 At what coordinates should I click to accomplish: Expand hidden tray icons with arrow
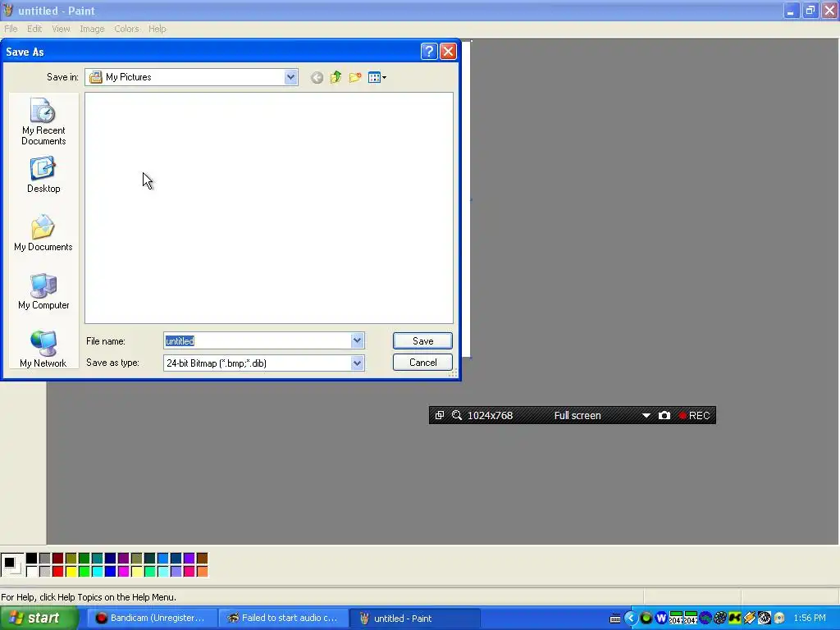click(631, 619)
